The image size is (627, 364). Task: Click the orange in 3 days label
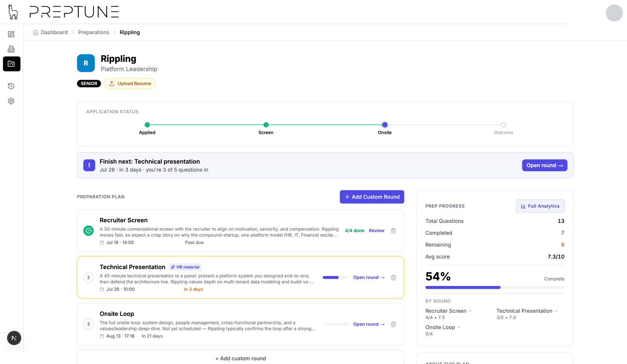click(194, 290)
